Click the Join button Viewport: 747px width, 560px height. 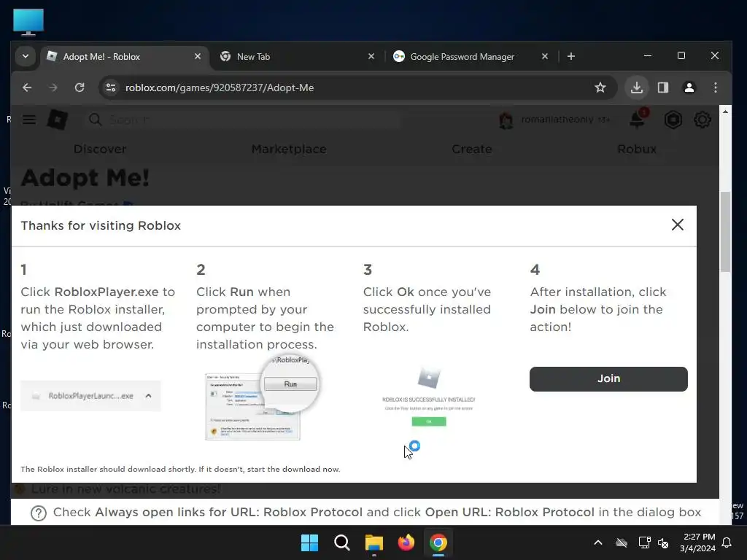coord(608,379)
